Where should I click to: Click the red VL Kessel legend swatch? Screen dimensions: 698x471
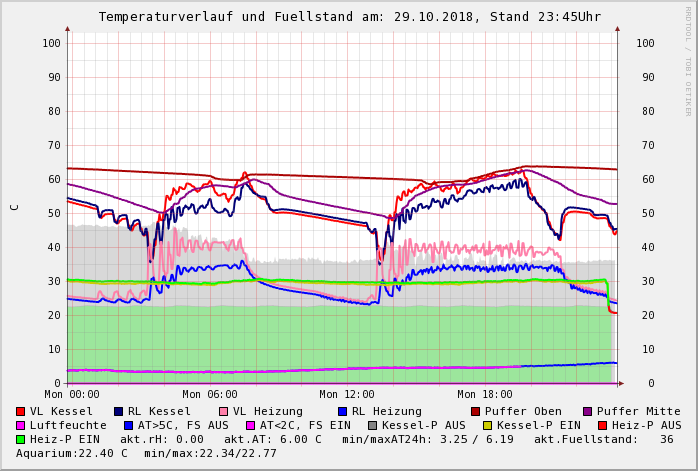pyautogui.click(x=20, y=411)
